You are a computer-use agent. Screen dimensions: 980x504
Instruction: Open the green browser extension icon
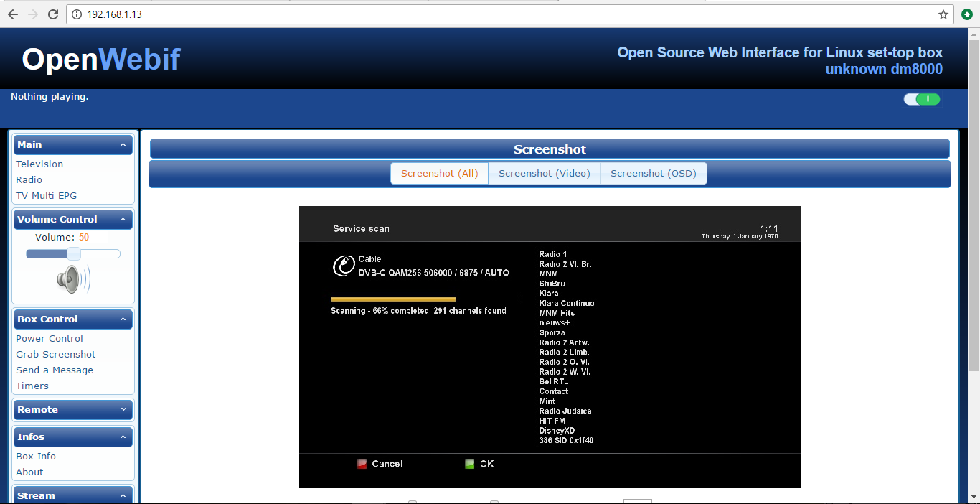967,14
